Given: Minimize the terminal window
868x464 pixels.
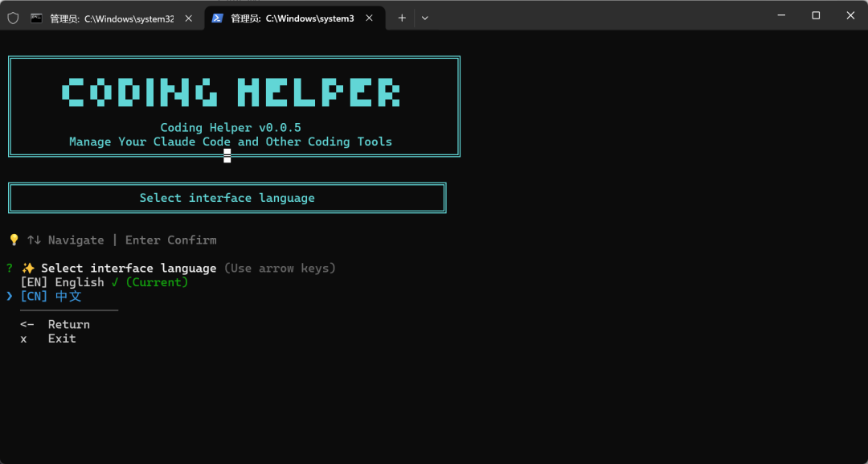Looking at the screenshot, I should [782, 15].
